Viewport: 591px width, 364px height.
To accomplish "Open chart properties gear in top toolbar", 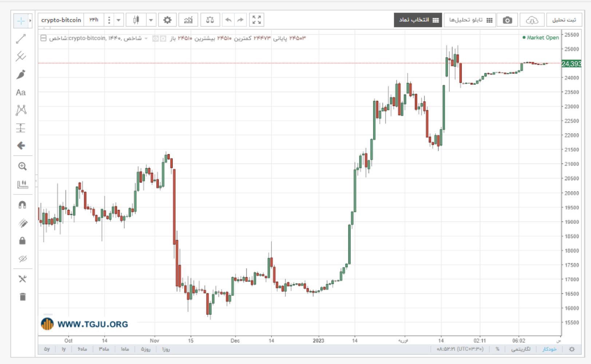I will coord(167,20).
